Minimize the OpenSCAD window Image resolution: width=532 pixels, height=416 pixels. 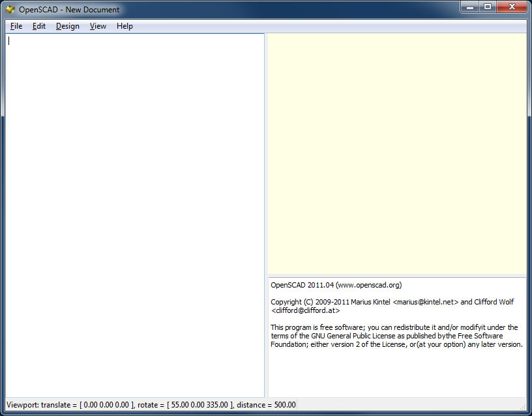point(470,7)
